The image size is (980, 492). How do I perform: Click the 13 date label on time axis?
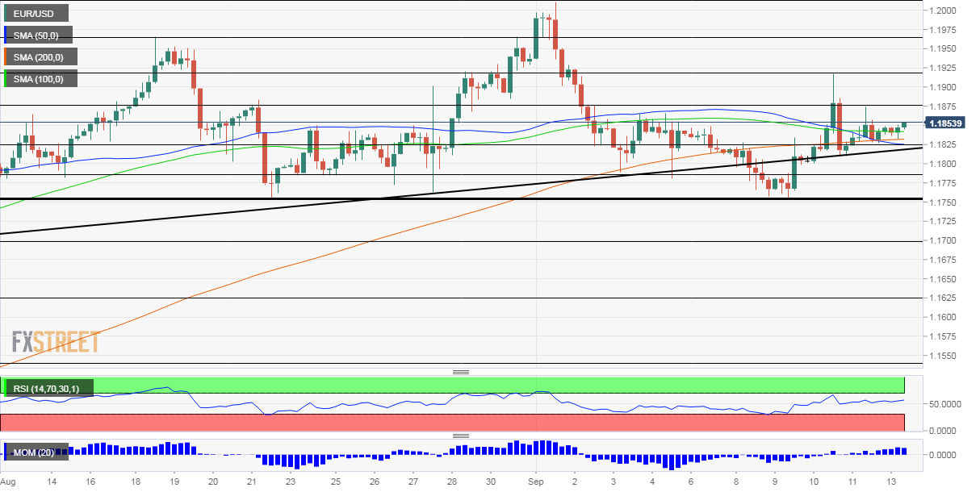coord(891,482)
